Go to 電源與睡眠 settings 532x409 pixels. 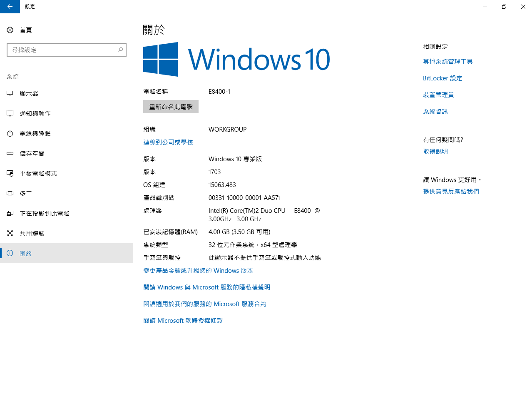click(x=67, y=133)
